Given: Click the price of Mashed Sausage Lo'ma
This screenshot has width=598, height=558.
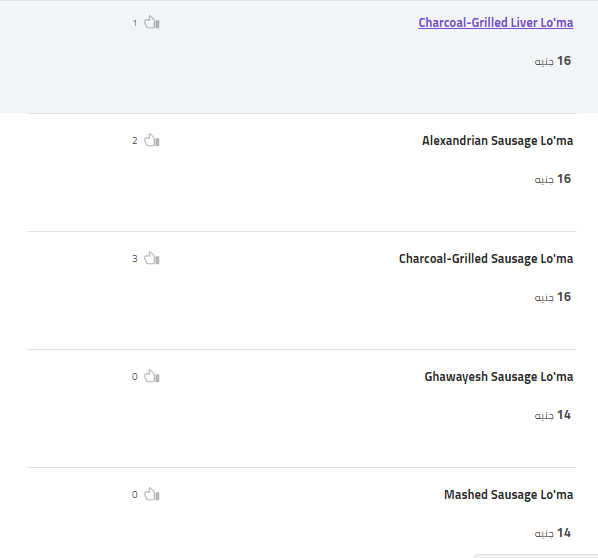Looking at the screenshot, I should [553, 533].
